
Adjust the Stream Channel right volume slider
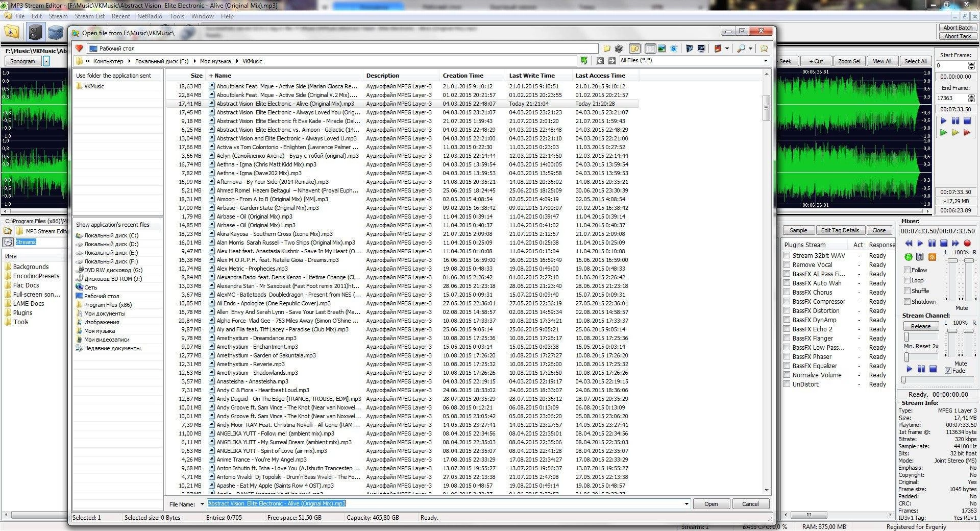pyautogui.click(x=969, y=331)
